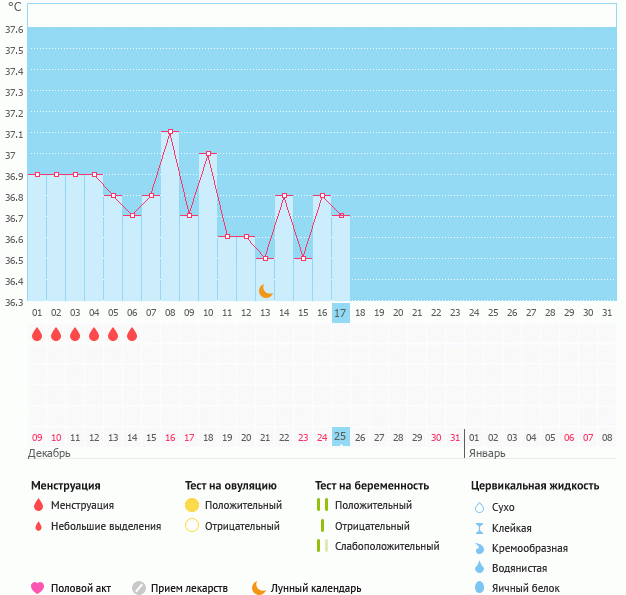Screen dimensions: 626x595
Task: Select the highlighted cycle day 17
Action: point(341,313)
